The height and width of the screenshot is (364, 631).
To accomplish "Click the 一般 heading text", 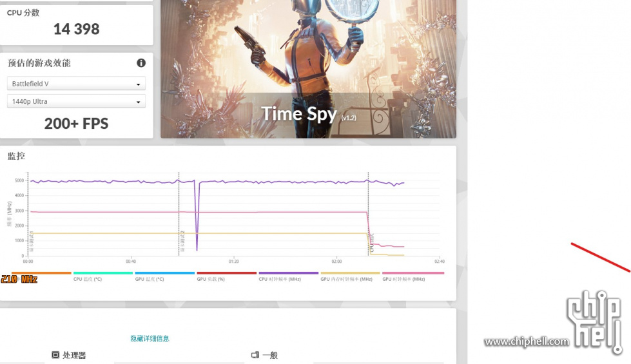I will 270,355.
